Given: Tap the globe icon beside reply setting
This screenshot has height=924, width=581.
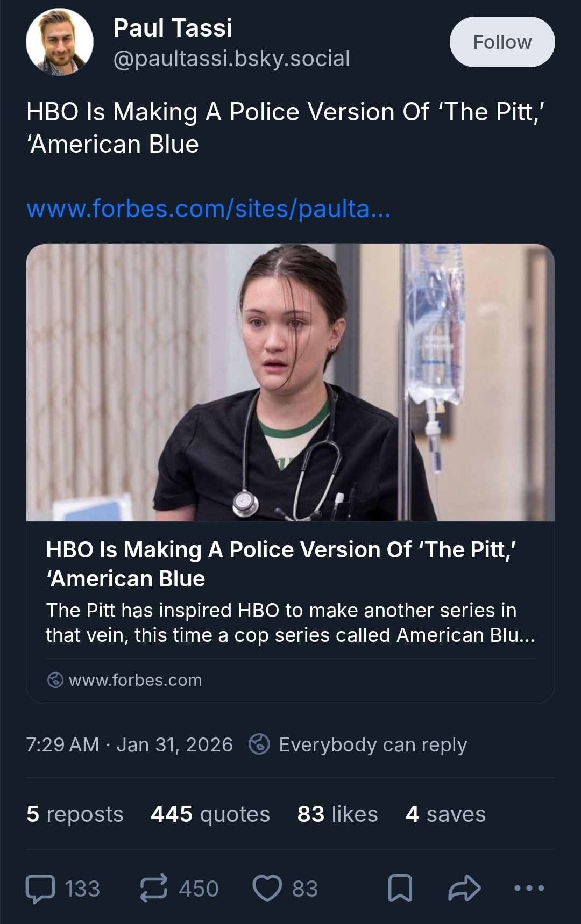Looking at the screenshot, I should coord(259,744).
